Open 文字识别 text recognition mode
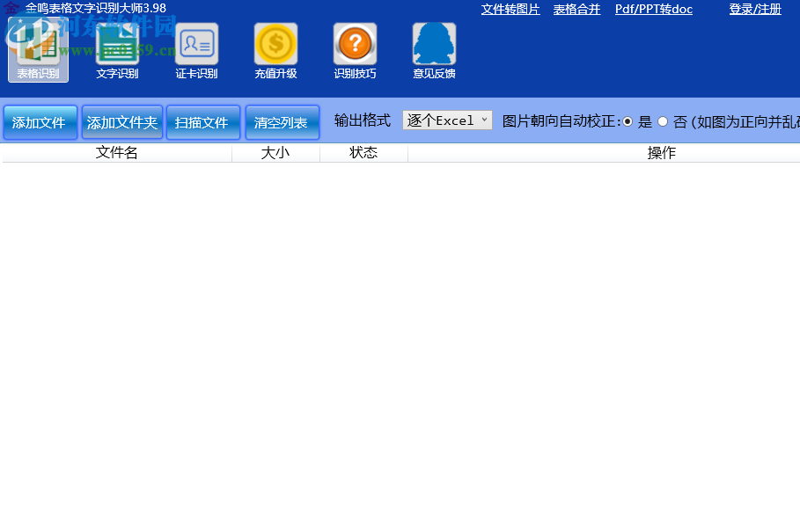Image resolution: width=800 pixels, height=532 pixels. click(117, 50)
